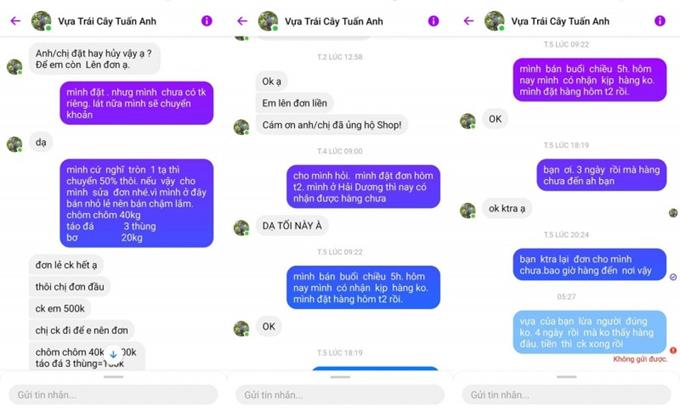Tap the red error icon on the failed message
Screen dimensions: 680x408
pyautogui.click(x=673, y=350)
